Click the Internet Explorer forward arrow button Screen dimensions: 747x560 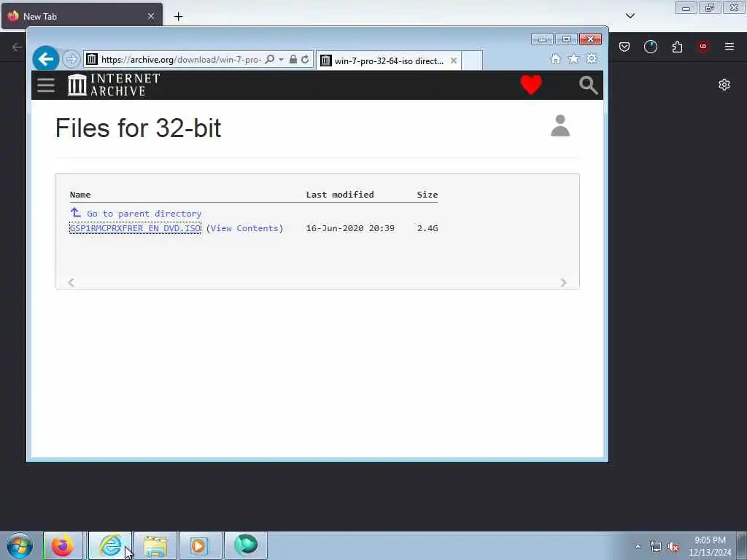[x=71, y=59]
